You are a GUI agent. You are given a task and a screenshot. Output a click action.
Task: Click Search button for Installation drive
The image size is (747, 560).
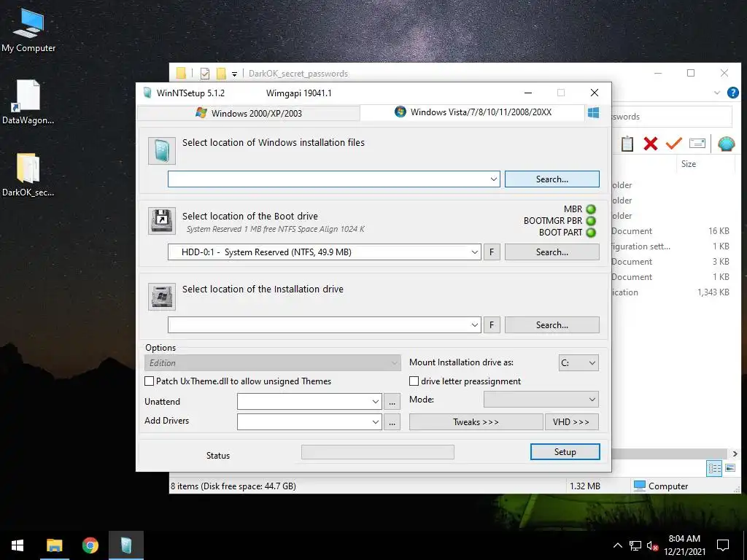(552, 325)
